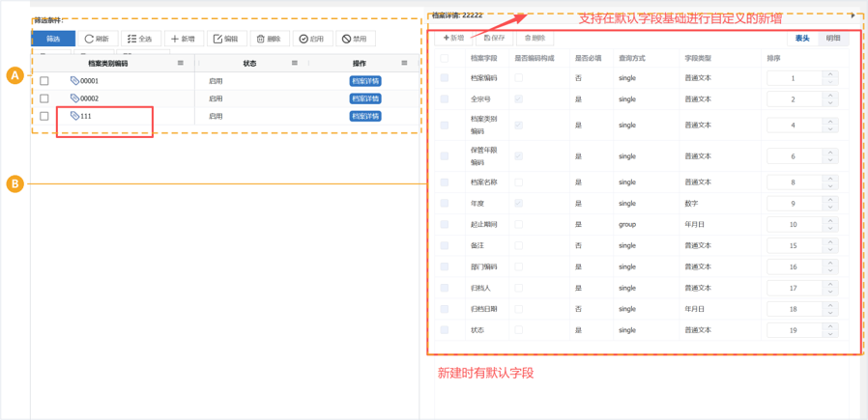Click the 状态 column header in left table
Viewport: 868px width, 420px height.
click(x=249, y=64)
